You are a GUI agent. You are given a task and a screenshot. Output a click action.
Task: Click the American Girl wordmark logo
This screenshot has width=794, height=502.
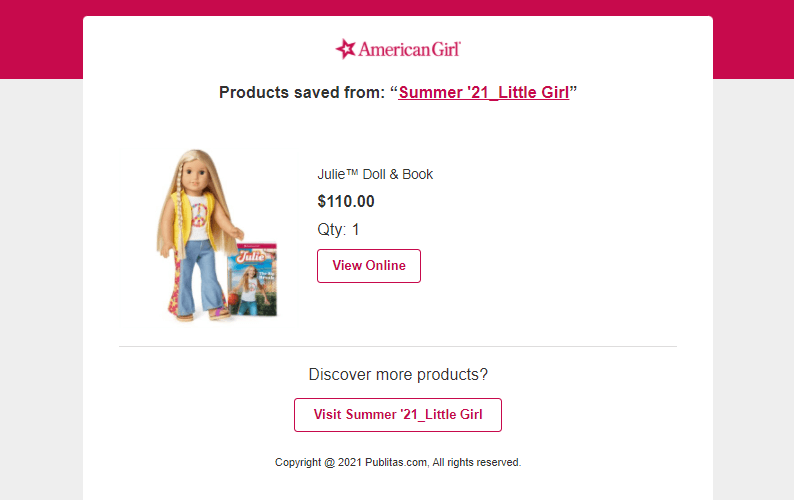click(x=408, y=49)
